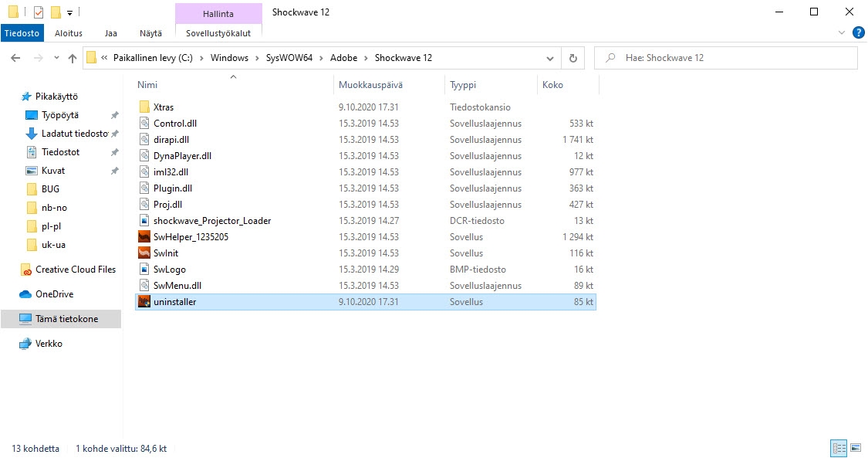The image size is (868, 458).
Task: Open Creative Cloud Files in sidebar
Action: tap(76, 269)
